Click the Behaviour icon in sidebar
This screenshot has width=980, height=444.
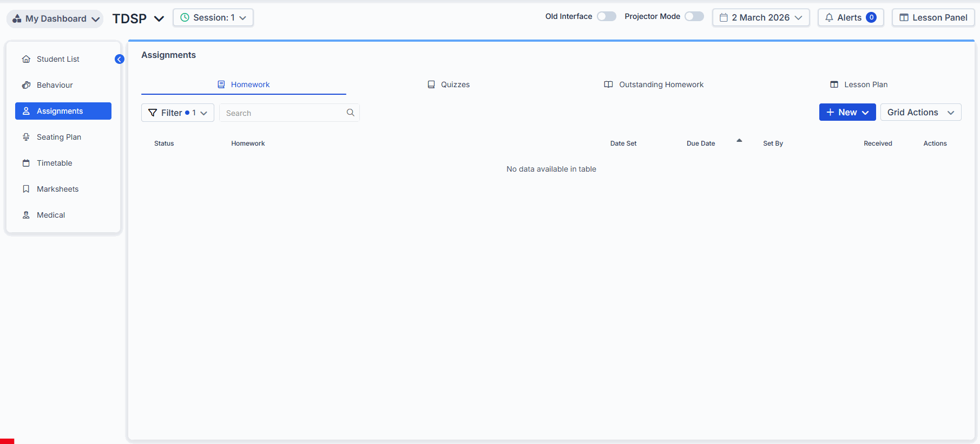click(26, 85)
